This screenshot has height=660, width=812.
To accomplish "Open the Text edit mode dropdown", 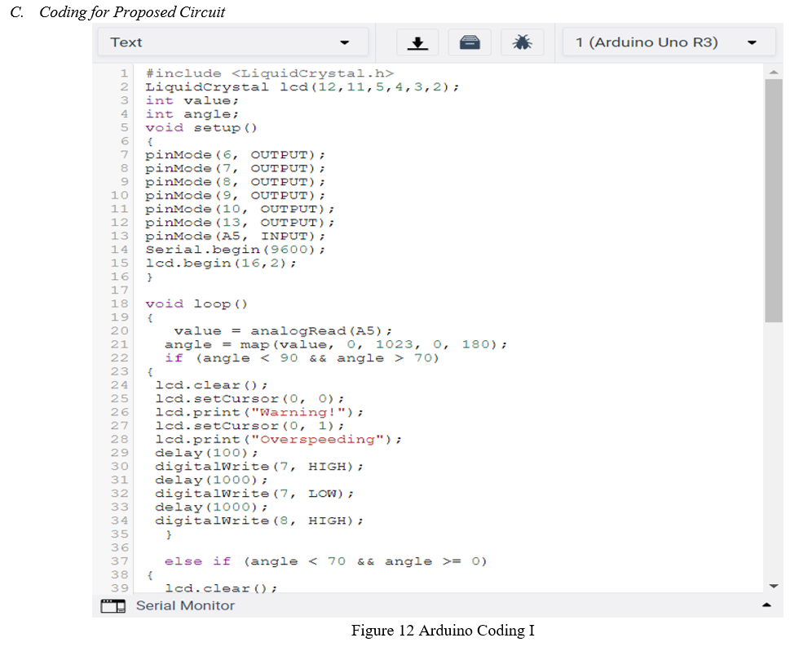I will point(232,42).
